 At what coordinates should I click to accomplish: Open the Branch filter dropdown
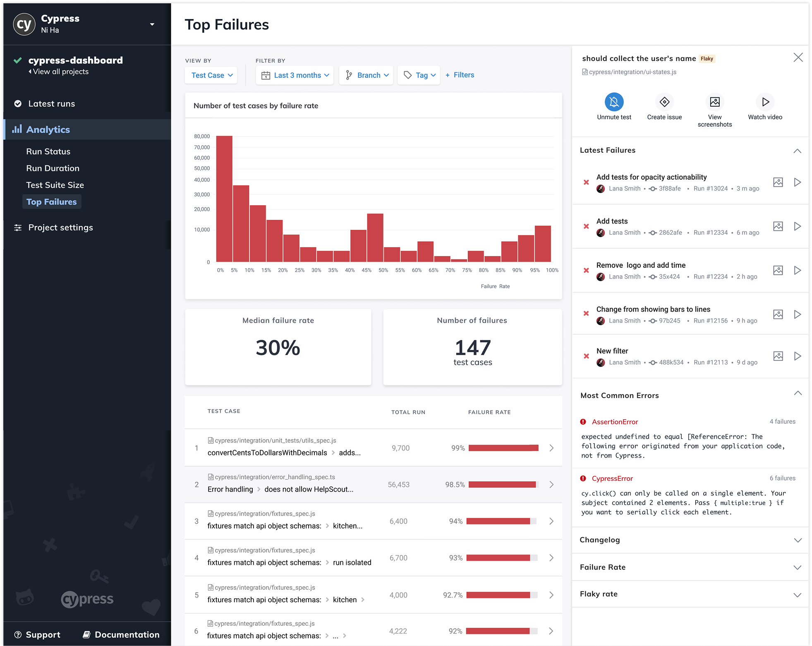[x=366, y=75]
